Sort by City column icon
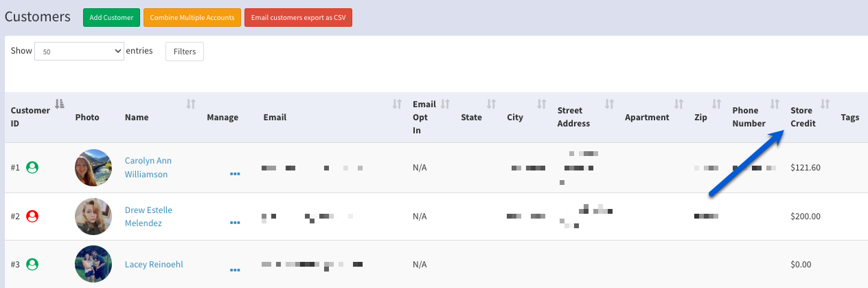The image size is (868, 288). tap(541, 104)
